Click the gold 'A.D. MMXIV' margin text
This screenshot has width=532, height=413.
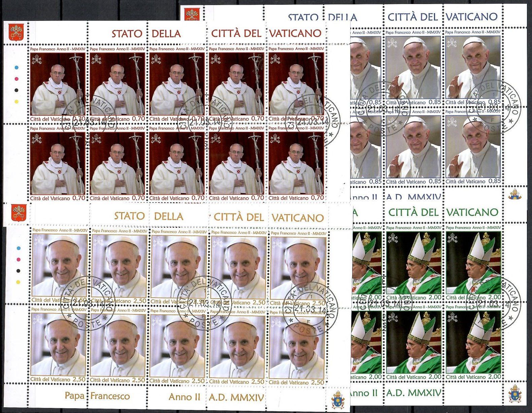[x=236, y=398]
